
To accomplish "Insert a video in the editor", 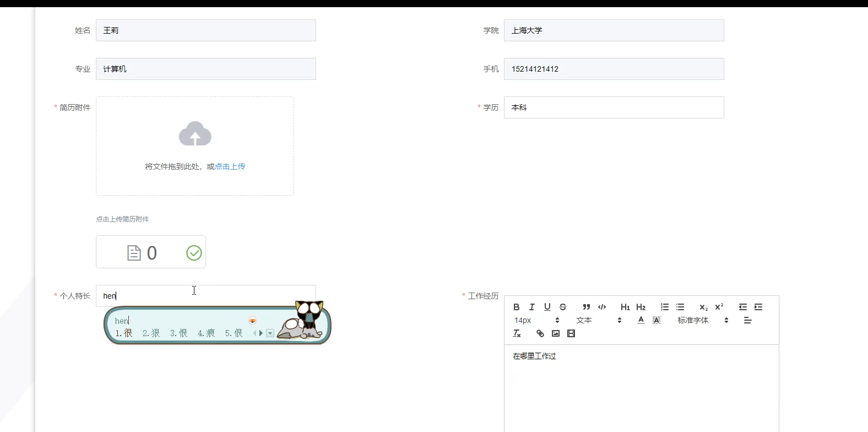I will [x=571, y=333].
